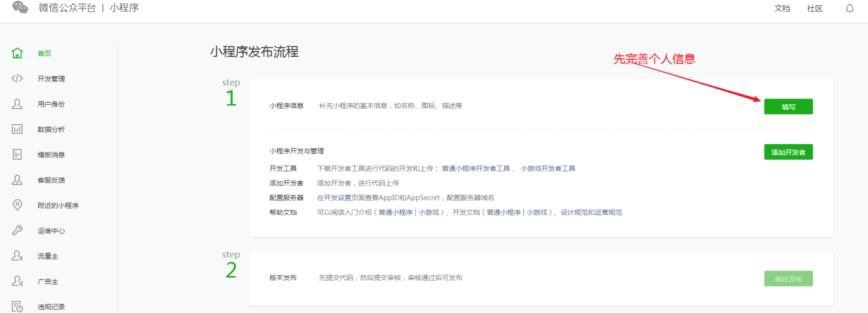Click the 流量主 person-with-yen icon
The width and height of the screenshot is (868, 313).
coord(17,256)
